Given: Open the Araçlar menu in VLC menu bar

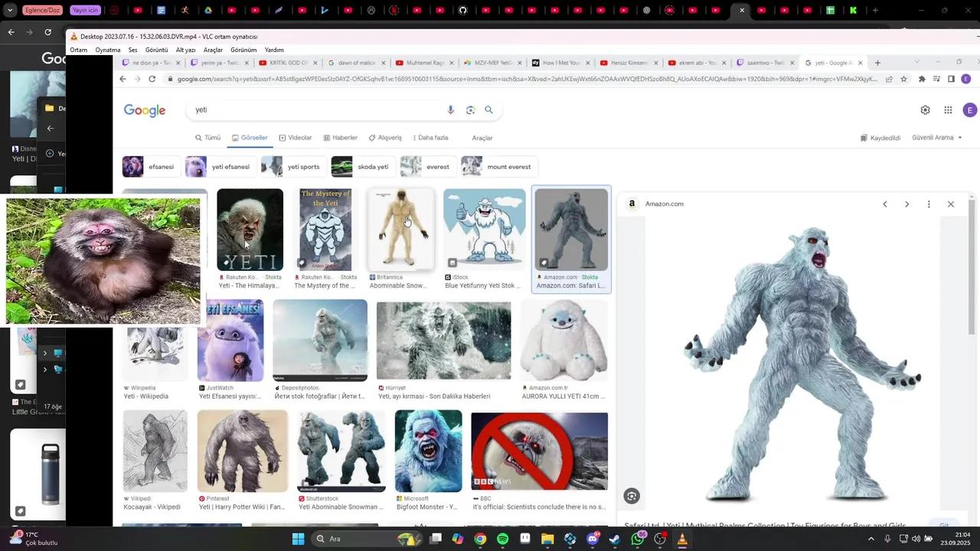Looking at the screenshot, I should click(x=213, y=50).
